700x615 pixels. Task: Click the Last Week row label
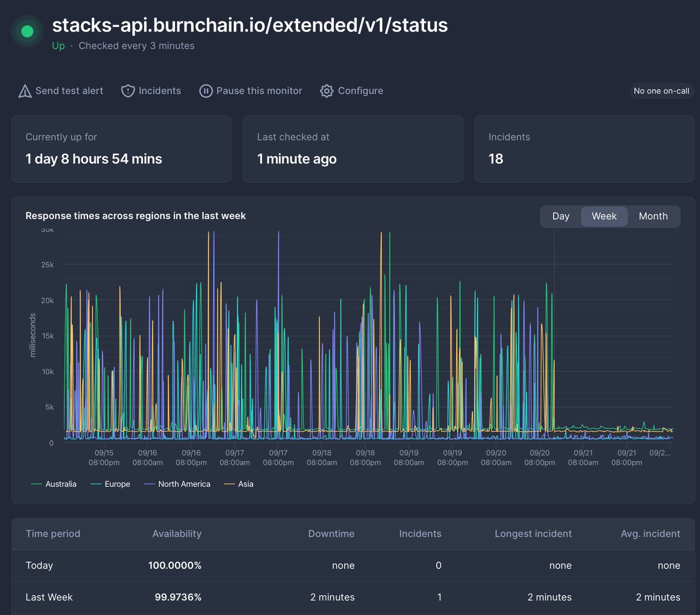[x=49, y=597]
